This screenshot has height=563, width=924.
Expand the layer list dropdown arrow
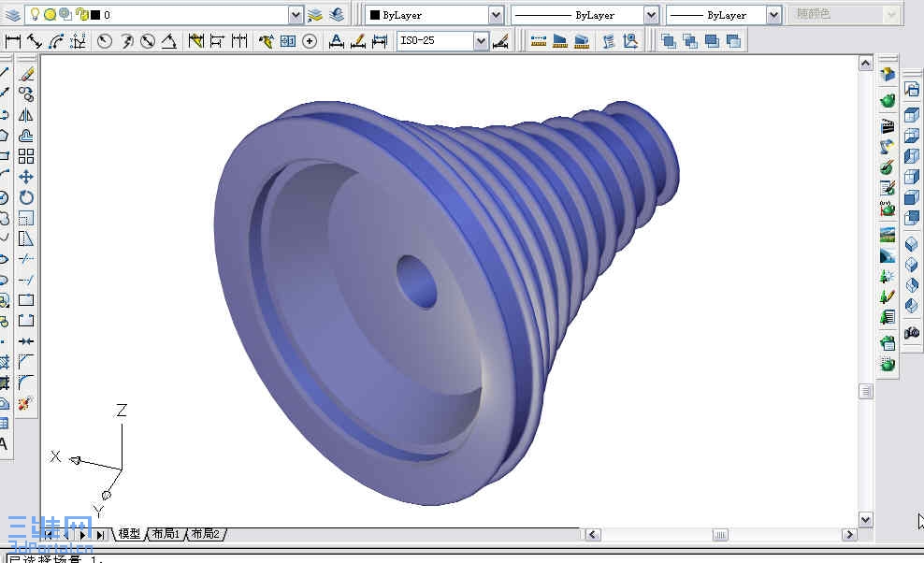(296, 15)
